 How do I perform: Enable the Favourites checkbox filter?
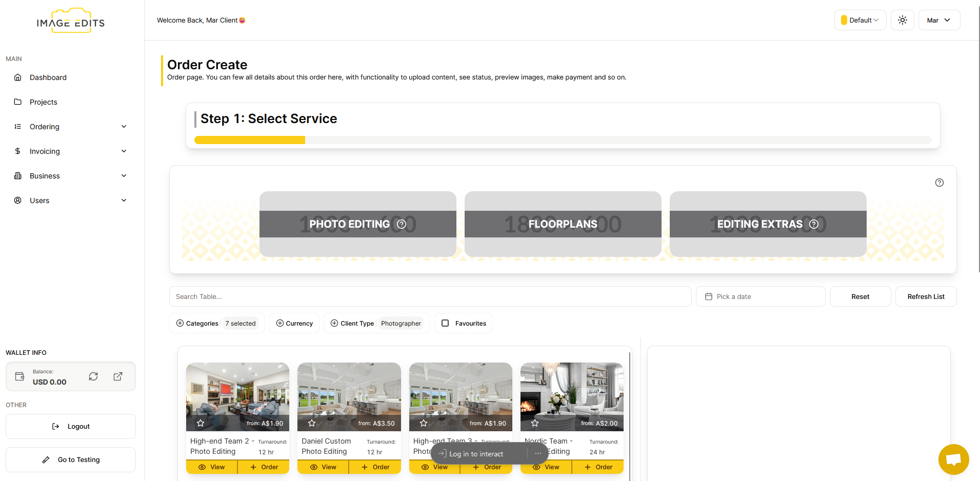coord(445,323)
